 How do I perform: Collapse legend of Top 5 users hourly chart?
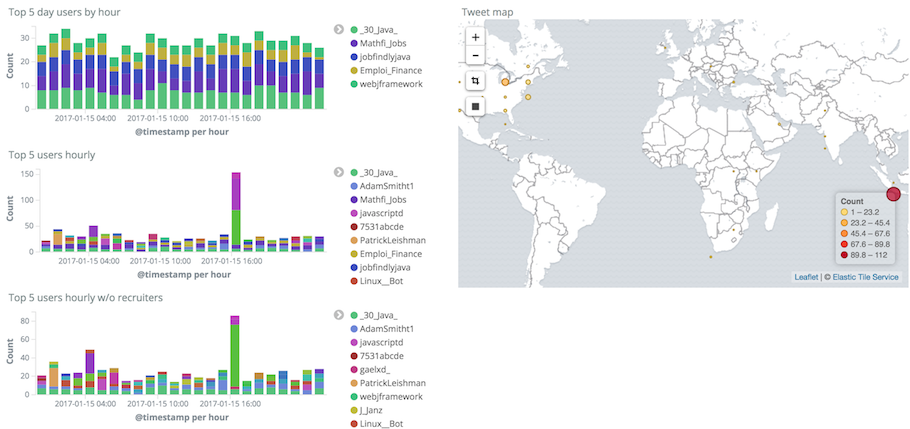coord(339,172)
